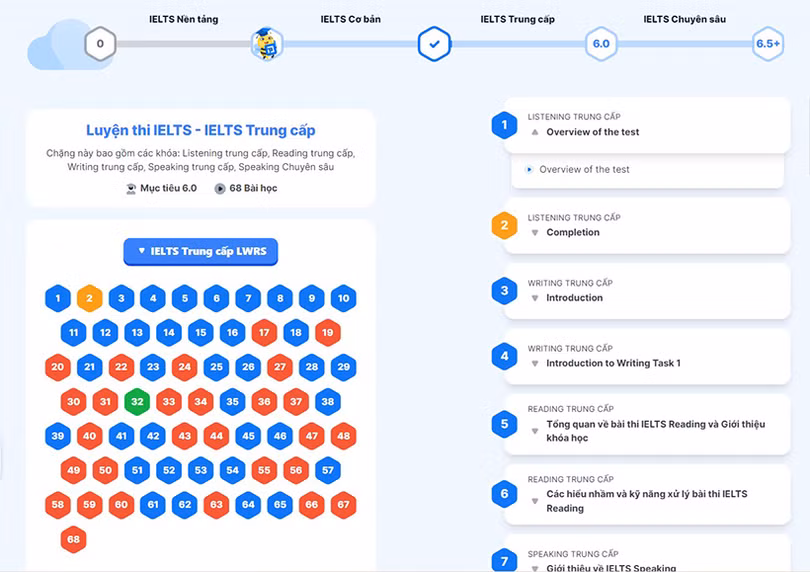Open lesson hexagon 48
Screen dimensions: 810x572
pos(344,436)
